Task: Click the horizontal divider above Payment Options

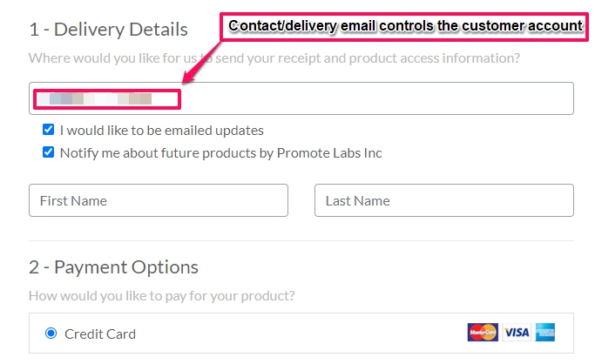Action: [301, 240]
